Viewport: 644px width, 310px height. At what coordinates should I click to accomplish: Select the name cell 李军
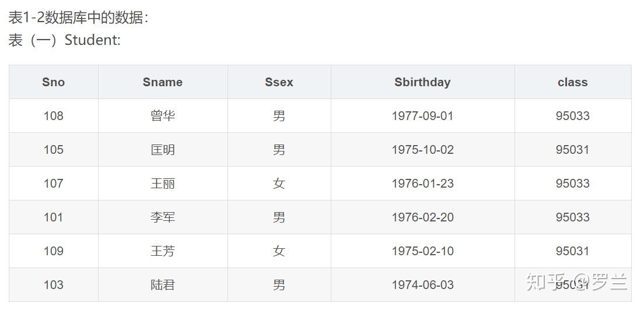(x=163, y=217)
